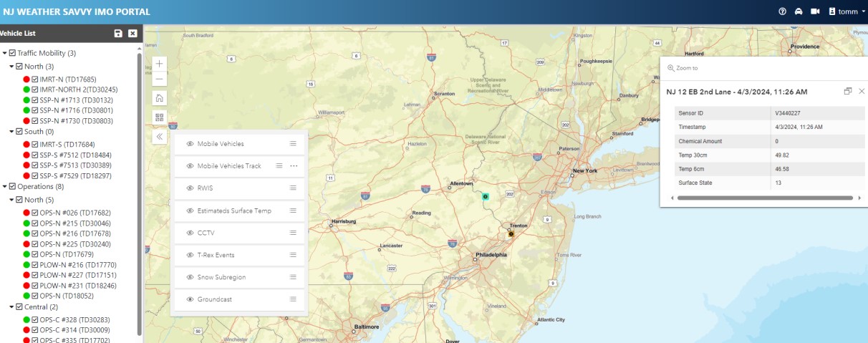The height and width of the screenshot is (343, 868).
Task: Toggle visibility of RWIS layer
Action: [191, 188]
